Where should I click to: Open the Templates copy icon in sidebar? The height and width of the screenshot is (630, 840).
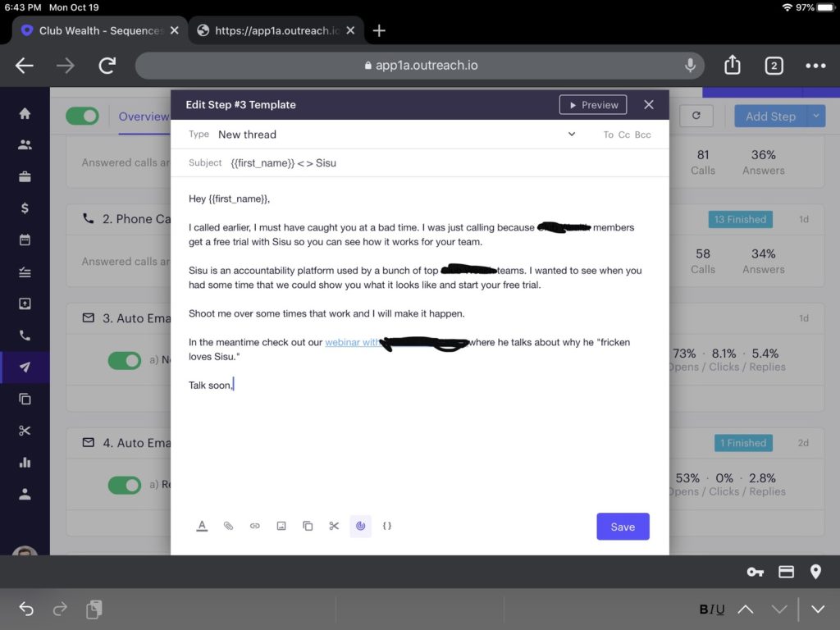(25, 399)
